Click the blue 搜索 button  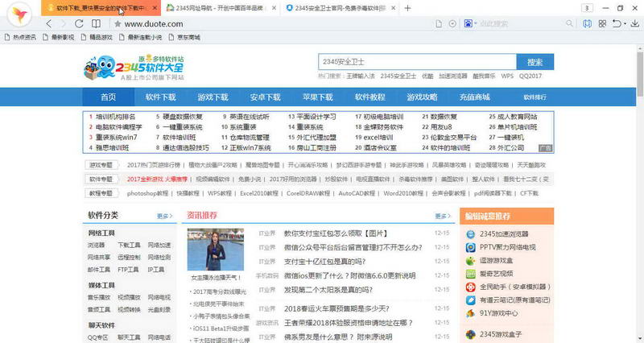pyautogui.click(x=535, y=62)
